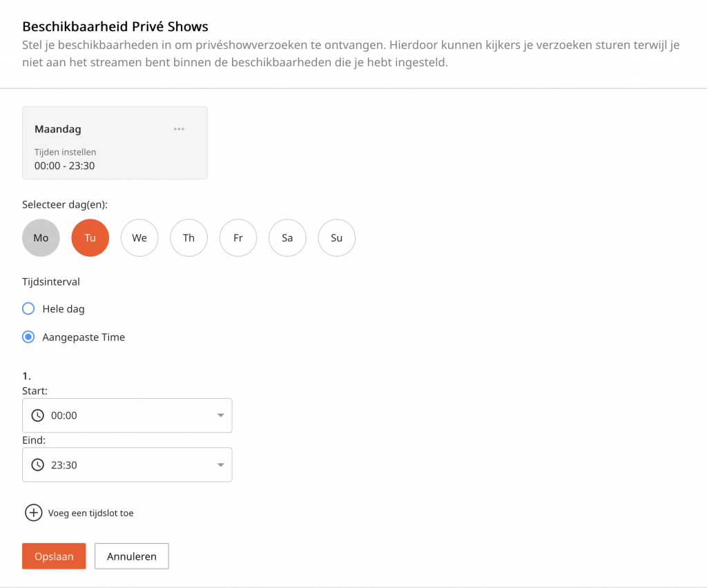The height and width of the screenshot is (588, 707).
Task: Select the Su day circle
Action: click(336, 238)
